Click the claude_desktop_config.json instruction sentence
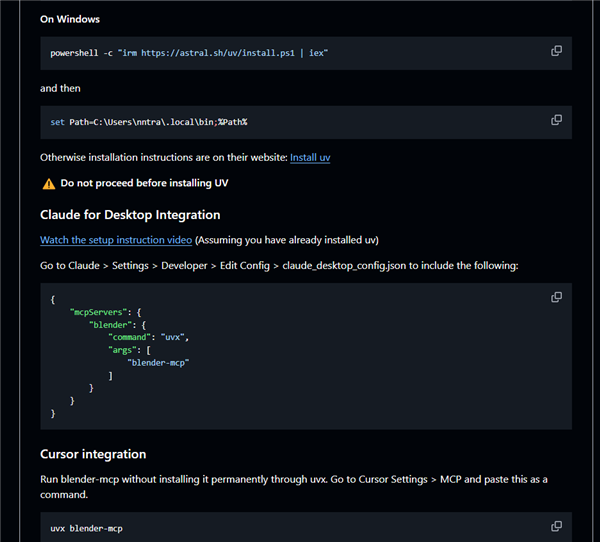Screen dimensions: 600x542 pyautogui.click(x=279, y=265)
